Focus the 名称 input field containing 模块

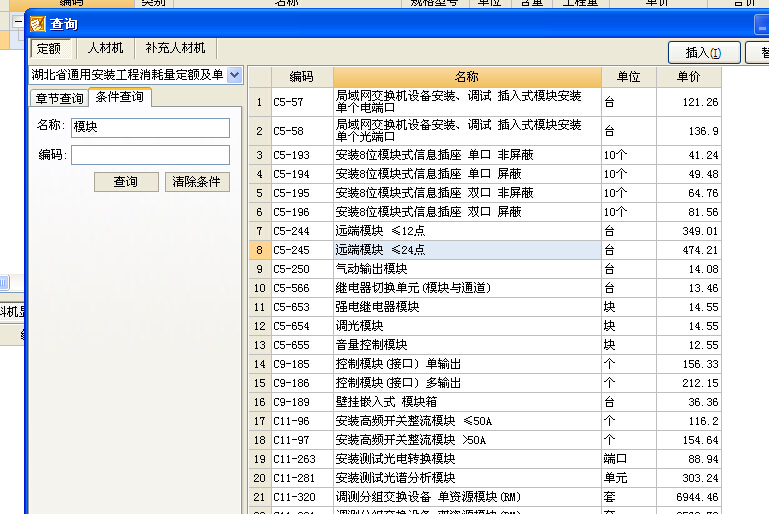(x=150, y=128)
